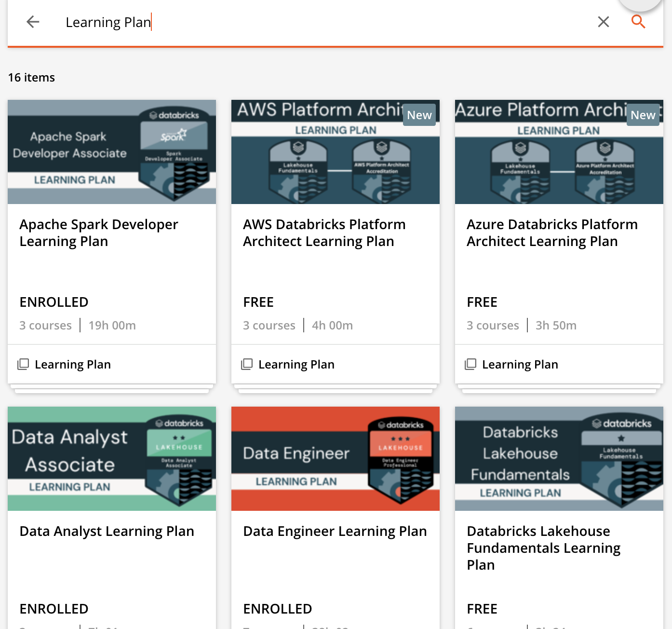The width and height of the screenshot is (672, 629).
Task: Select "AWS Databricks Platform Architect Learning Plan" title
Action: tap(324, 233)
